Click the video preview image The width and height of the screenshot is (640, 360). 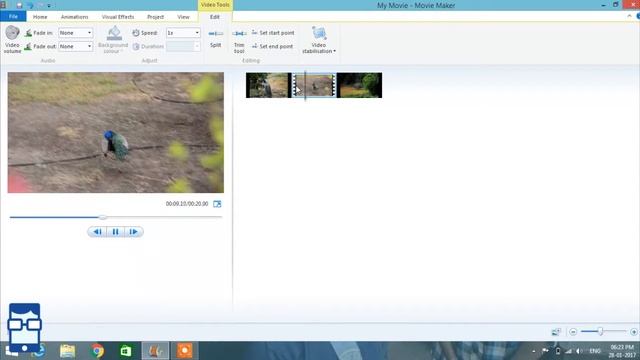(x=116, y=133)
